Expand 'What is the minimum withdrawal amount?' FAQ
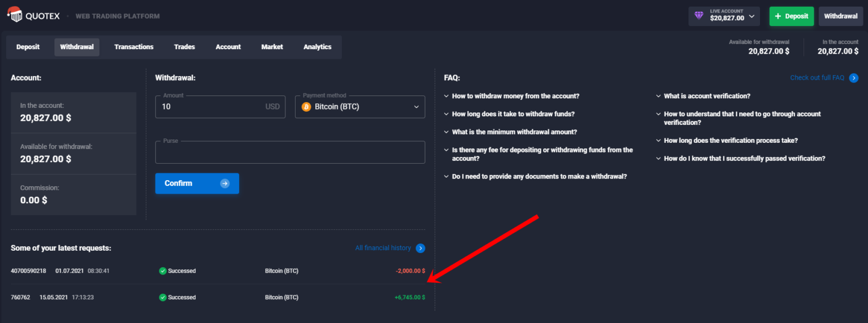 click(514, 132)
